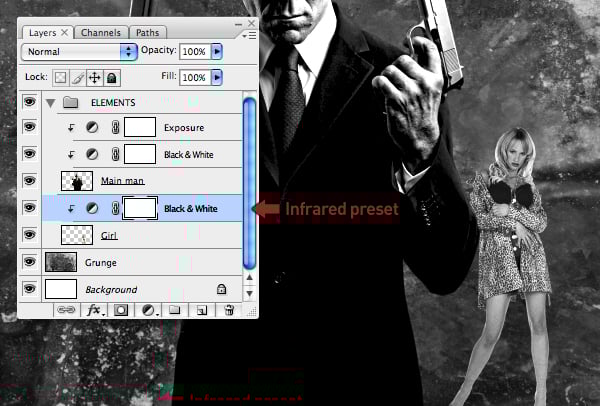Click the Link layers icon

click(66, 310)
